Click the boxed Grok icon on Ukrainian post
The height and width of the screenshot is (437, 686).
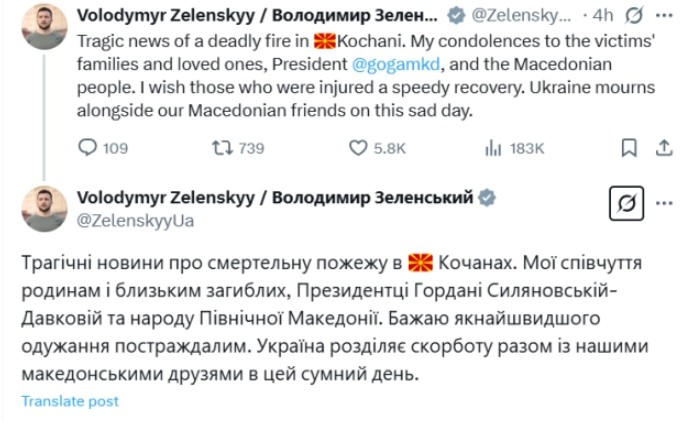click(x=627, y=204)
